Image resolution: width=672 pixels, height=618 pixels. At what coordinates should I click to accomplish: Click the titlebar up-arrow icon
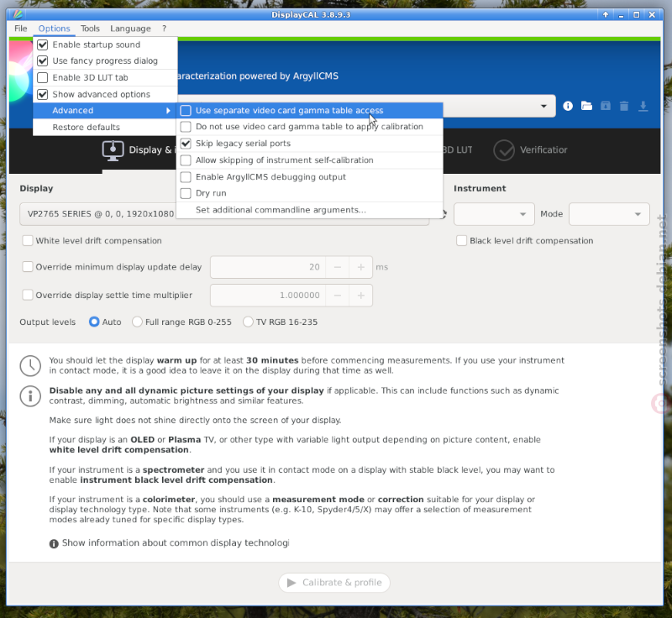[606, 14]
